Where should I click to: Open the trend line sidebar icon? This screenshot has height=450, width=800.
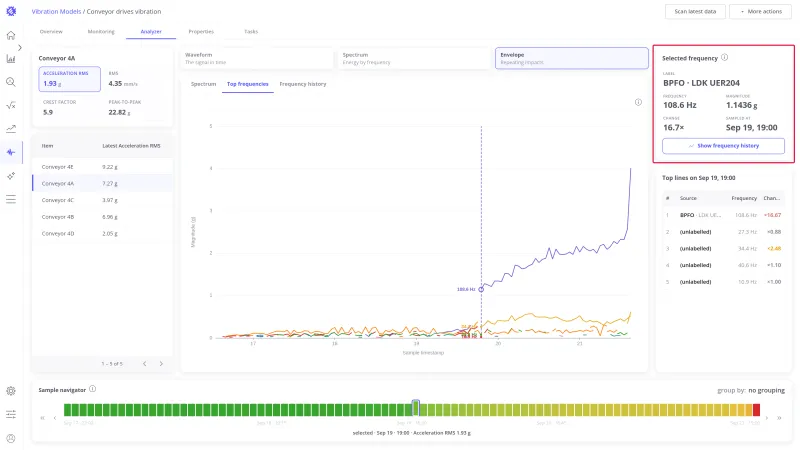click(11, 129)
